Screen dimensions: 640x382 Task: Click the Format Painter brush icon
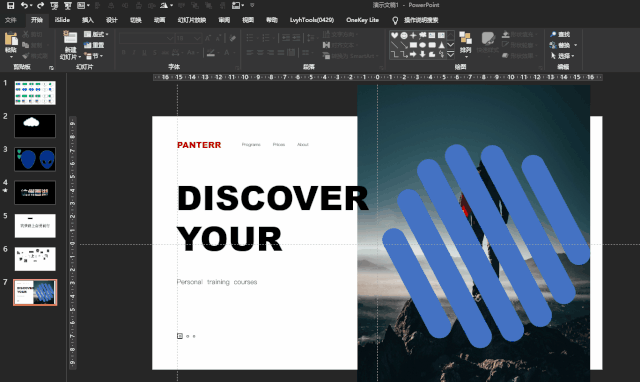pyautogui.click(x=25, y=56)
